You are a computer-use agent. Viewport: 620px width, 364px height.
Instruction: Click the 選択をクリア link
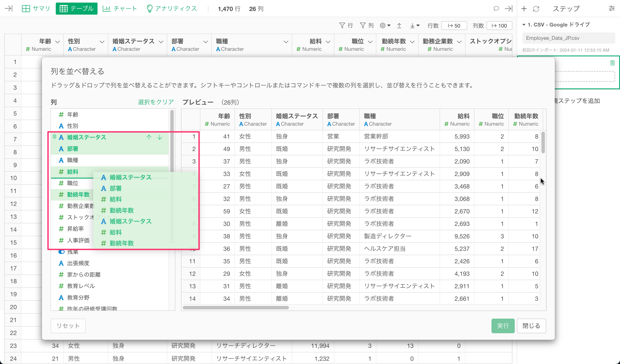point(156,102)
